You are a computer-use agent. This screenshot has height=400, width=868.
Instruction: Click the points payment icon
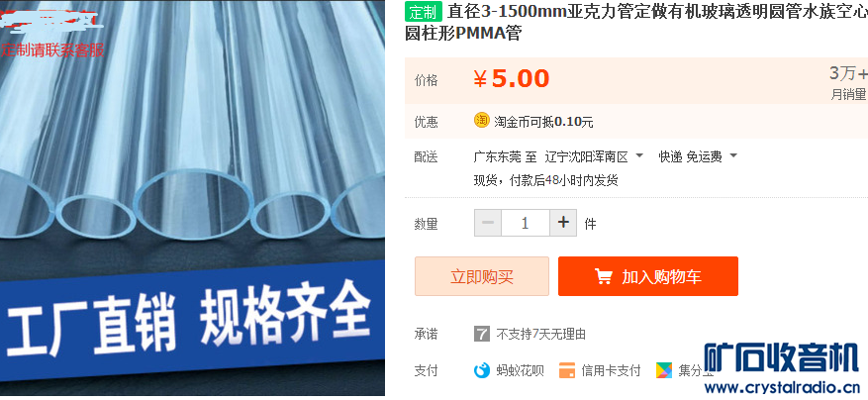click(664, 370)
